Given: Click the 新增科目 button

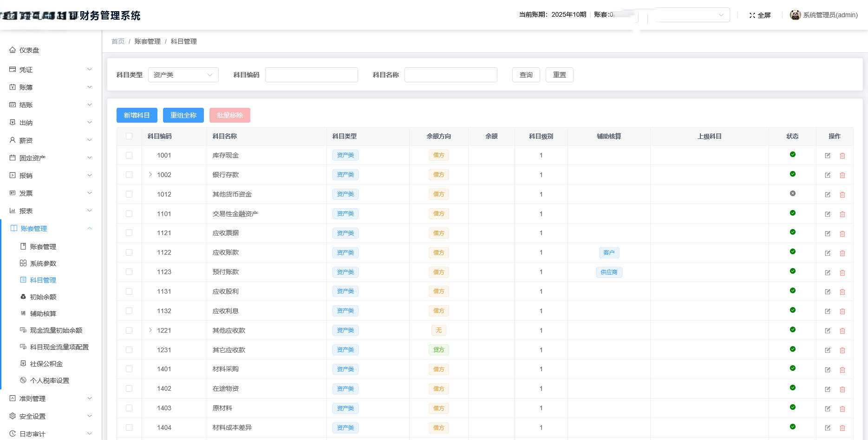Looking at the screenshot, I should tap(137, 115).
